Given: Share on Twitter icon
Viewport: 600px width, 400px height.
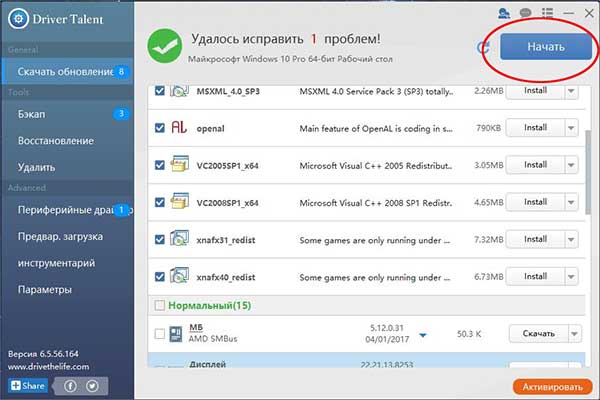Looking at the screenshot, I should pyautogui.click(x=92, y=386).
